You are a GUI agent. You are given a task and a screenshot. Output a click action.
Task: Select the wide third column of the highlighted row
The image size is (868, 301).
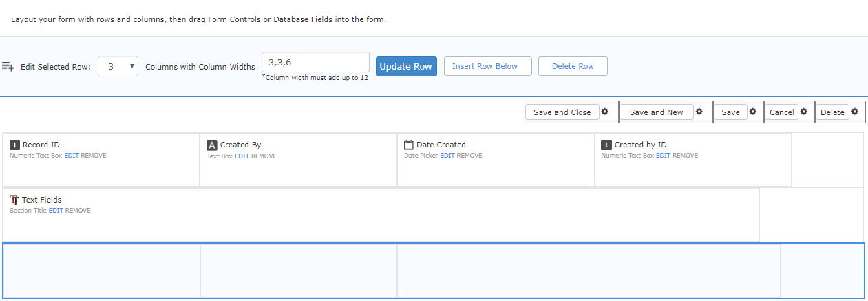589,270
